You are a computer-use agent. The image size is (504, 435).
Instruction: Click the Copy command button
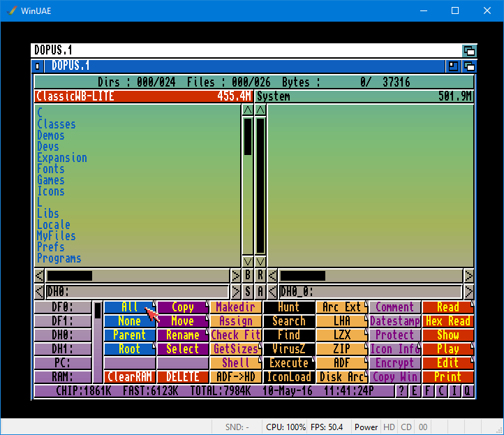pyautogui.click(x=182, y=307)
